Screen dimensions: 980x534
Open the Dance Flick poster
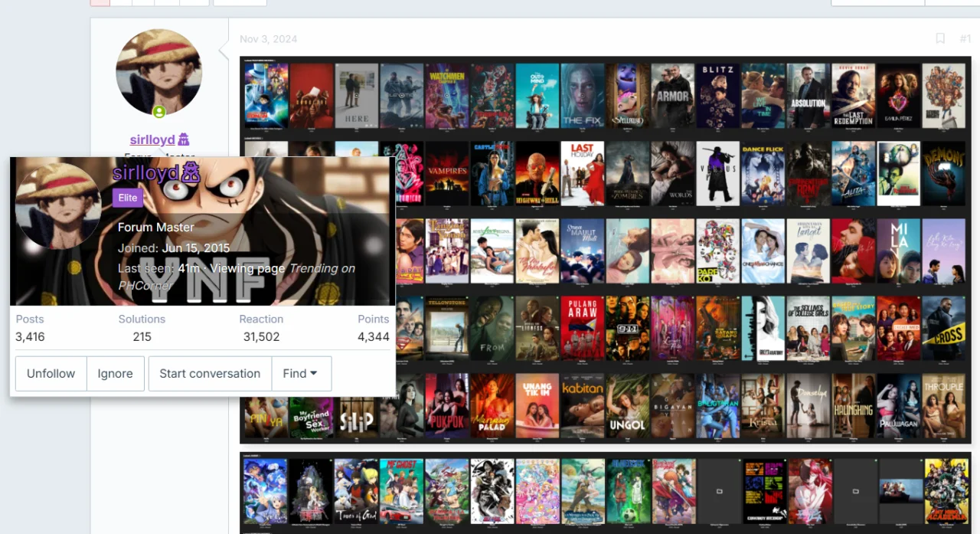(x=763, y=173)
